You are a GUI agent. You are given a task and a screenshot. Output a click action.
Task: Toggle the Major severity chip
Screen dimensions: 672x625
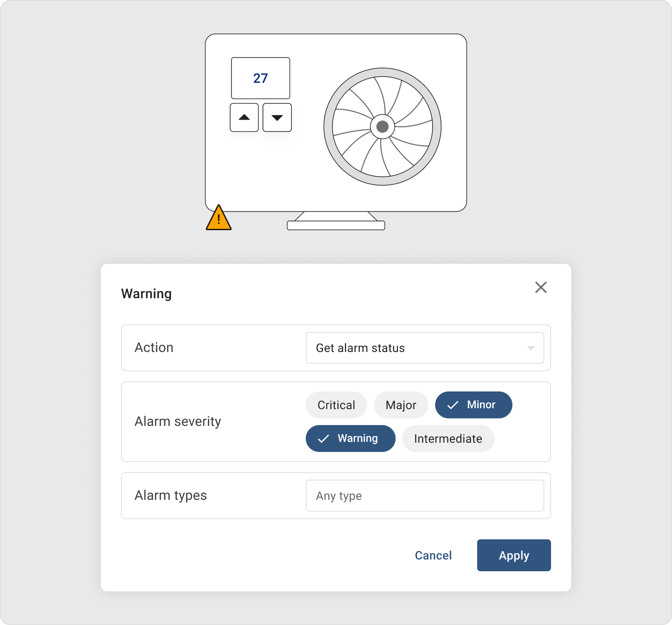[401, 405]
